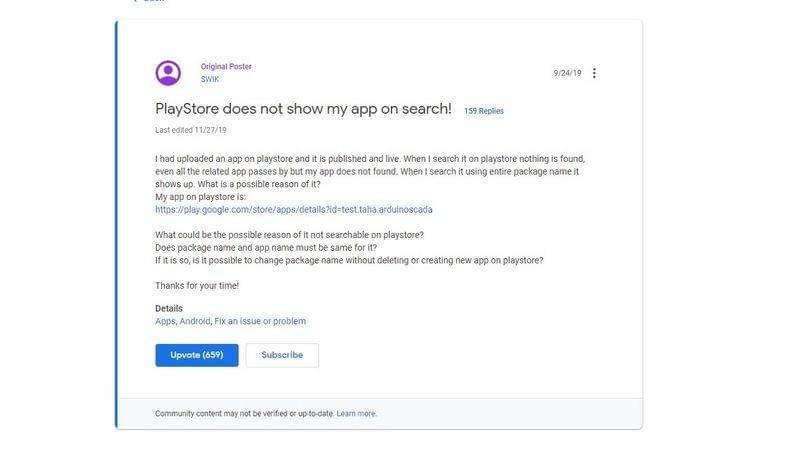This screenshot has height=450, width=800.
Task: Click the Details heading
Action: point(169,308)
